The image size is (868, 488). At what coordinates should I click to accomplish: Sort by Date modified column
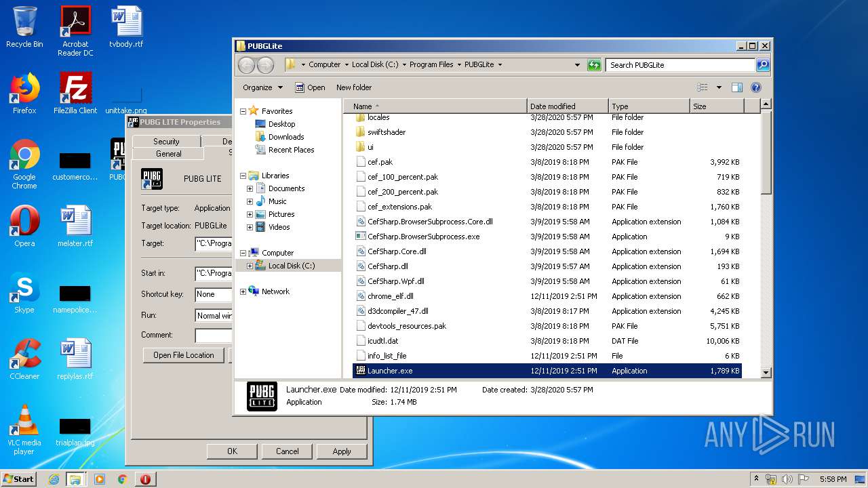(x=568, y=106)
